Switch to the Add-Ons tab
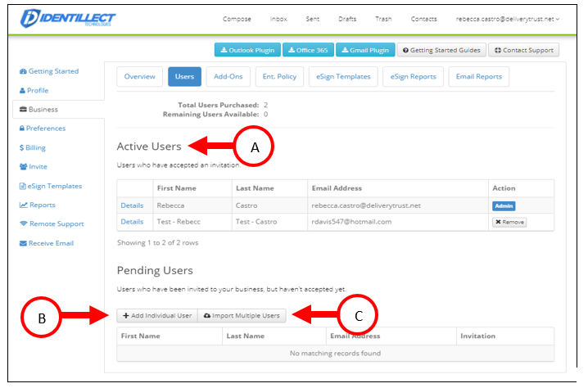This screenshot has width=588, height=388. pos(227,77)
